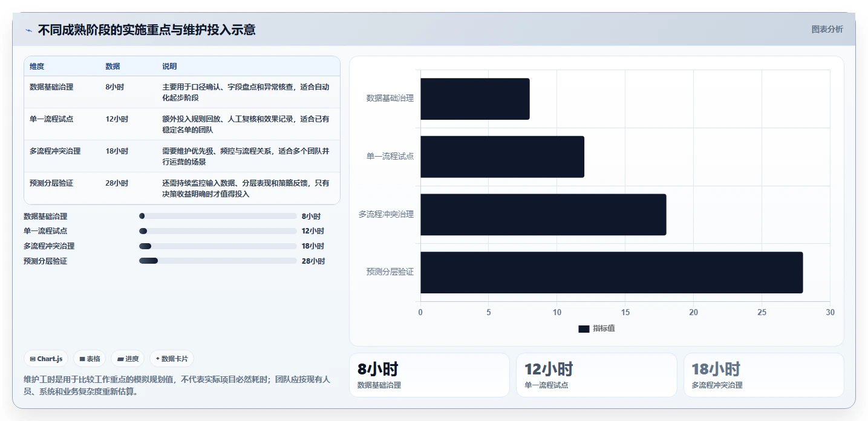Viewport: 868px width, 421px height.
Task: Toggle the 指标值 legend item
Action: point(596,328)
